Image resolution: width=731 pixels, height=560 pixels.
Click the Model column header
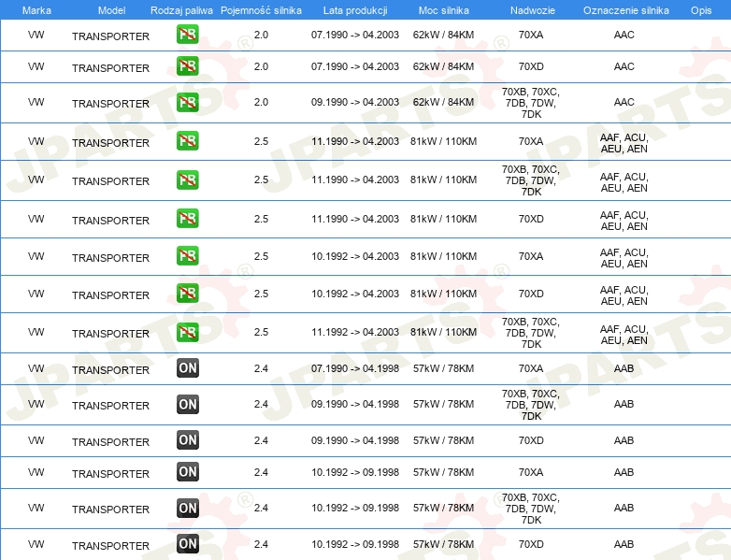[110, 9]
